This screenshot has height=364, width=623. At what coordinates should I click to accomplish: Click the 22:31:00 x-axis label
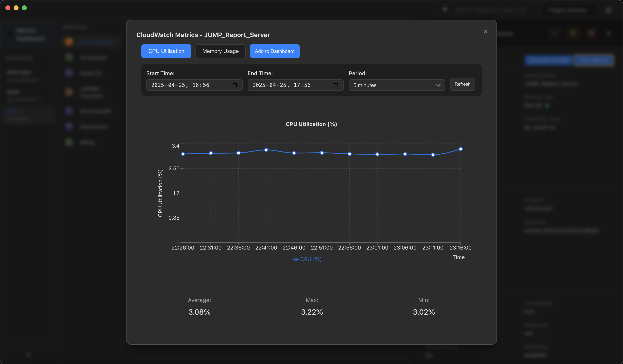[211, 248]
